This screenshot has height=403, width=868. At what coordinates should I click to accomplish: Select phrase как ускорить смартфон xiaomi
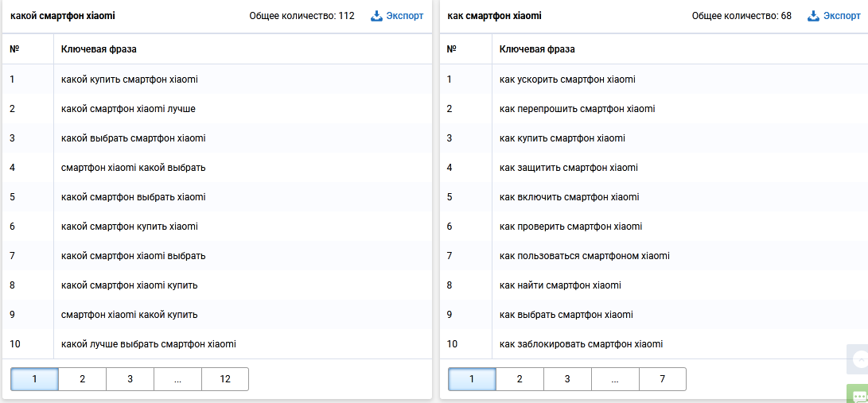pos(567,79)
